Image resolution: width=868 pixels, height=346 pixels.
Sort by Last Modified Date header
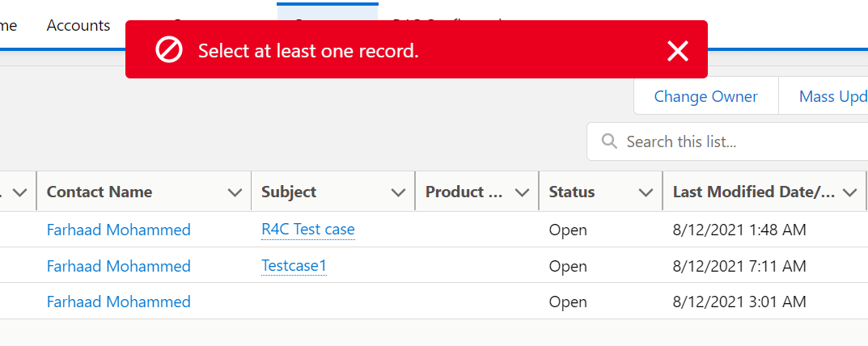click(754, 192)
